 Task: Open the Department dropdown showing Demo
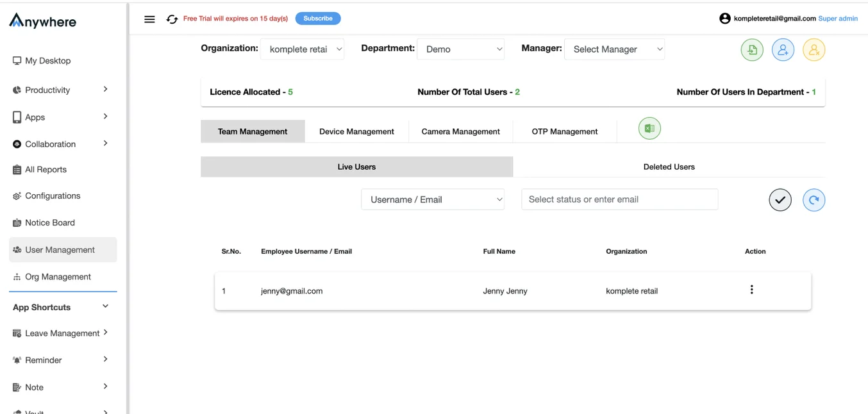(460, 49)
